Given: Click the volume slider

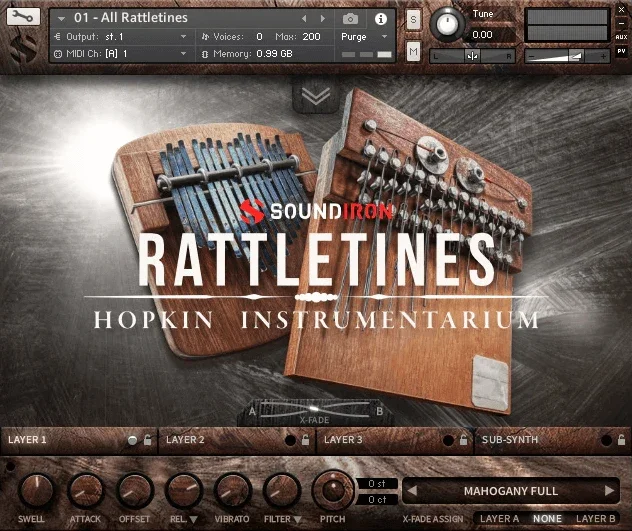Looking at the screenshot, I should tap(567, 56).
